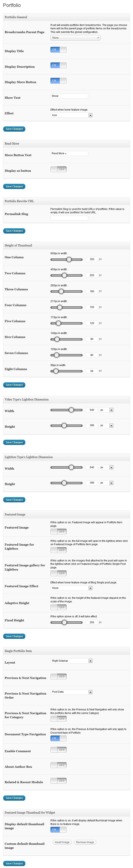
Task: Save changes in Portfolio General section
Action: pos(14,129)
